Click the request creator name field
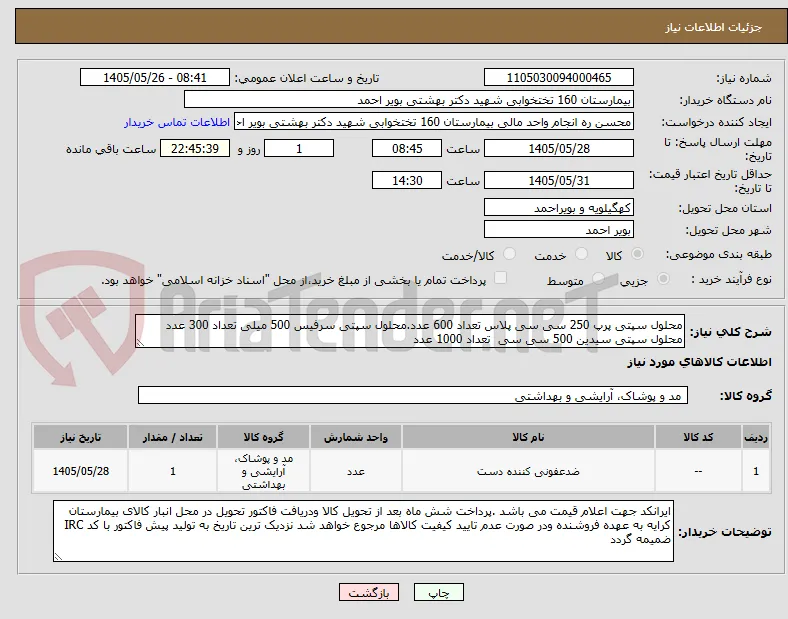 coord(434,122)
